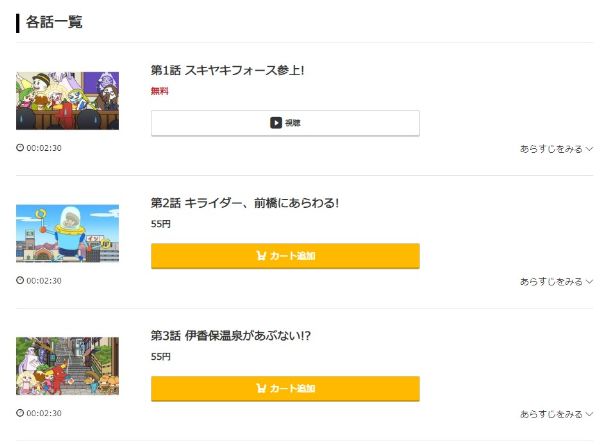Click clock icon under episode 2 thumbnail
The height and width of the screenshot is (446, 600).
[x=20, y=281]
